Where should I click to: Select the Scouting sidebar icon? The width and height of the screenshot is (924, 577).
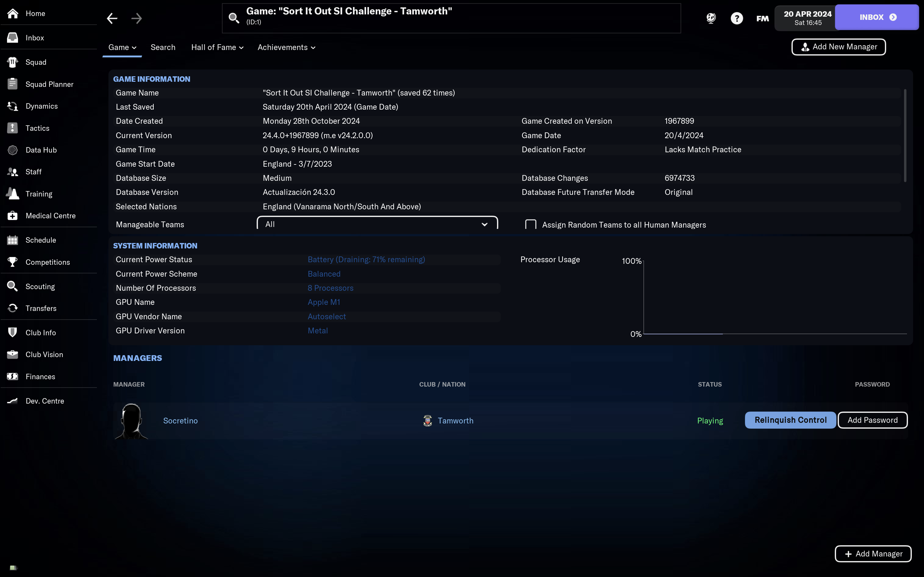[13, 286]
